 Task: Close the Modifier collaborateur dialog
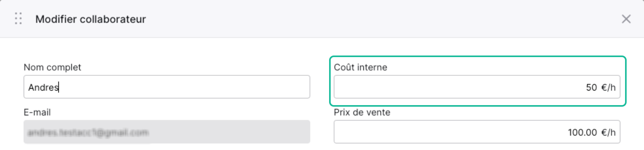pyautogui.click(x=626, y=19)
